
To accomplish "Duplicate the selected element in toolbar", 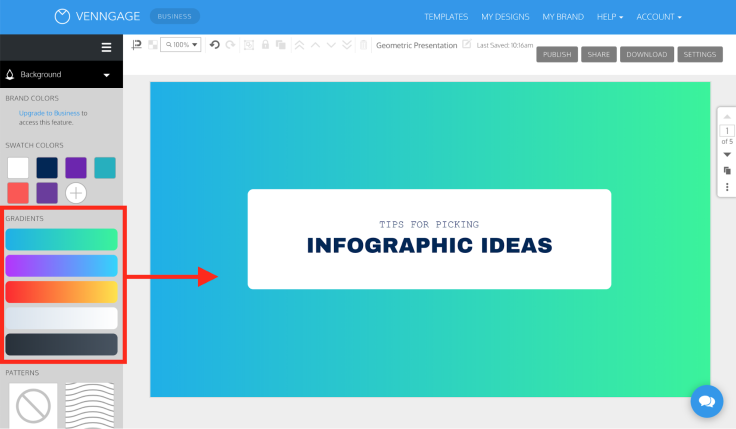I will (x=281, y=45).
